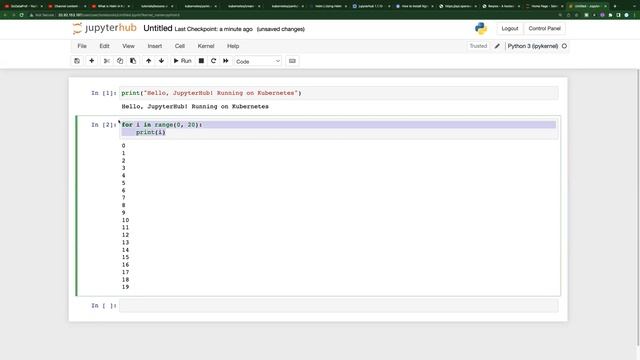Open the Edit menu
640x360 pixels.
point(104,46)
